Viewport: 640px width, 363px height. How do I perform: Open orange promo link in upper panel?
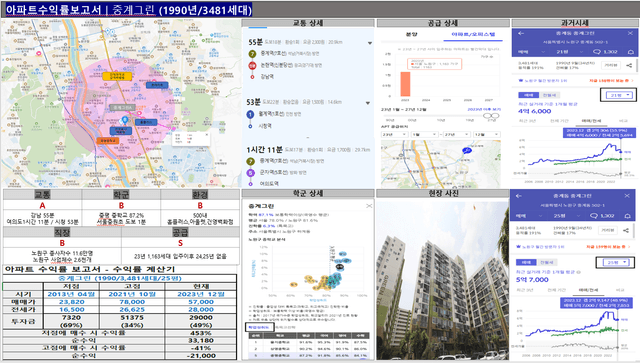[x=611, y=81]
